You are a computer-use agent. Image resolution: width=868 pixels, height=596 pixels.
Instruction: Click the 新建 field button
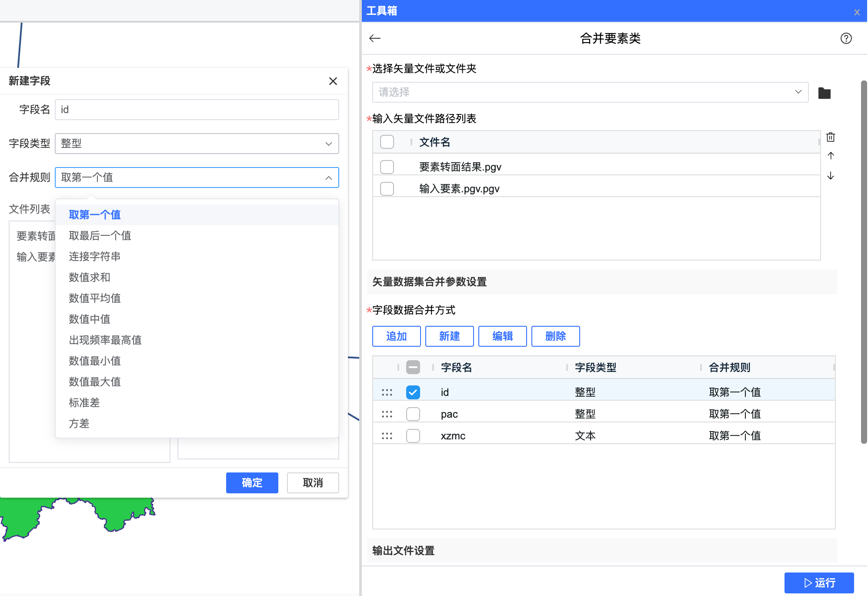click(x=450, y=336)
